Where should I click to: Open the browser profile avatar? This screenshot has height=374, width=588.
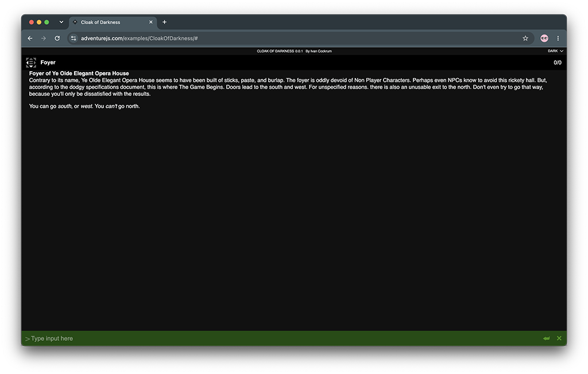[x=544, y=38]
